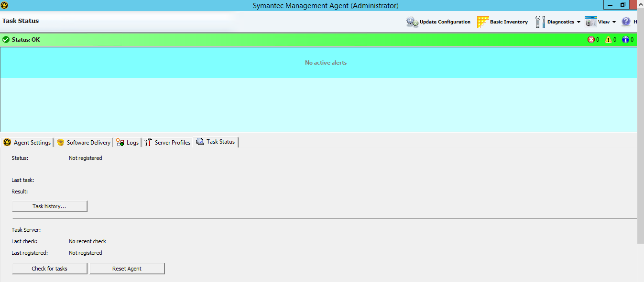Screen dimensions: 644x282
Task: Click the Symantec logo in the title bar
Action: tap(5, 5)
